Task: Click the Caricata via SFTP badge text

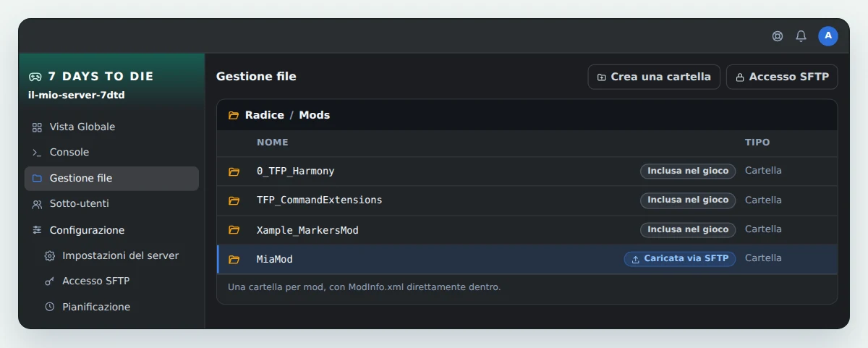Action: tap(686, 258)
